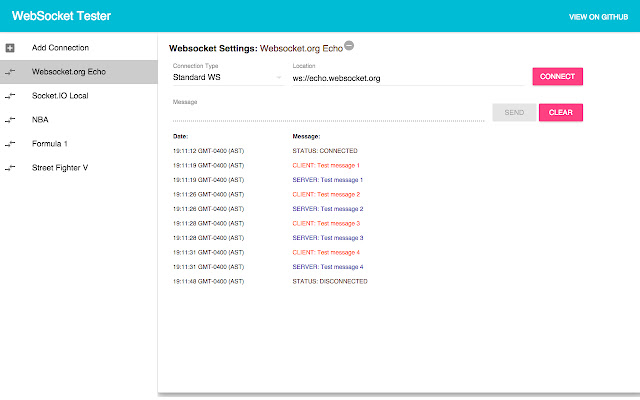
Task: Open the VIEW ON GITHUB link
Action: coord(598,17)
